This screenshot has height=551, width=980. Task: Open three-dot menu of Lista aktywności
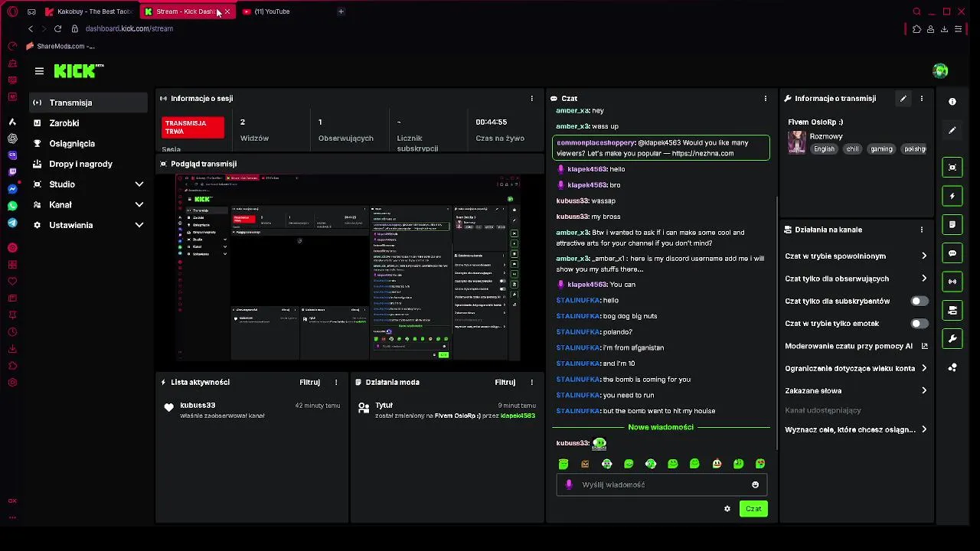click(336, 382)
